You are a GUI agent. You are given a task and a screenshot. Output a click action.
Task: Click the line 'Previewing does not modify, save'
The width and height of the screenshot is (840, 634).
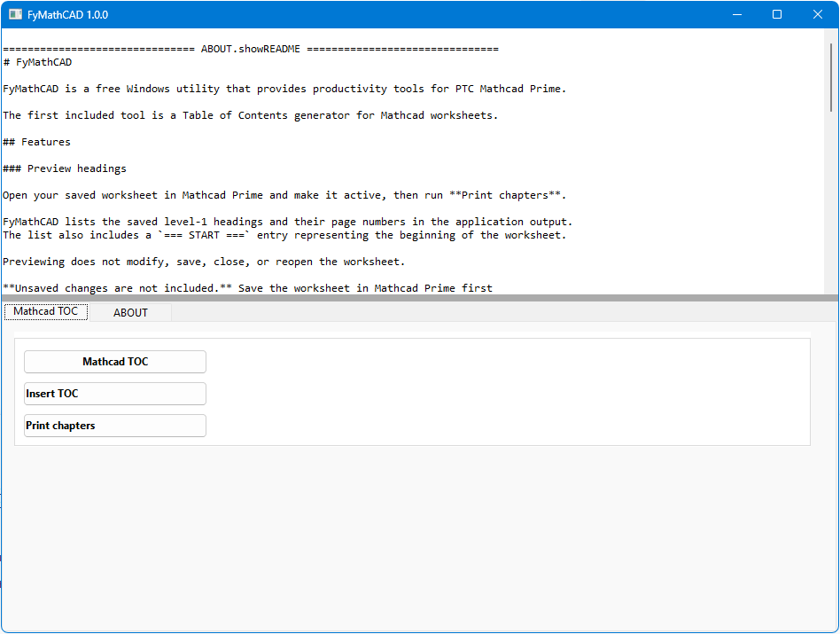[x=204, y=262]
